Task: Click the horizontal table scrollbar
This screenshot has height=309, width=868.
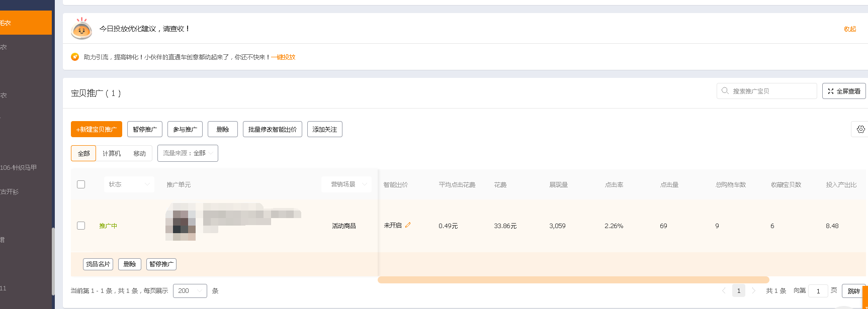Action: tap(573, 280)
